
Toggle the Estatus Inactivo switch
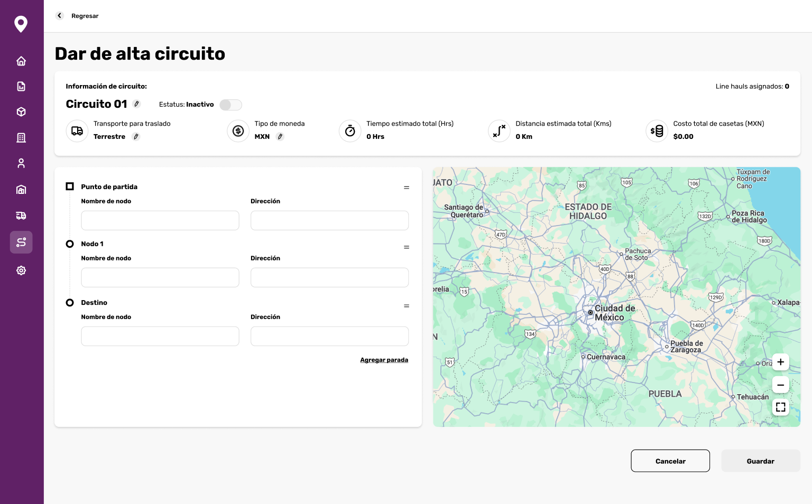coord(231,105)
